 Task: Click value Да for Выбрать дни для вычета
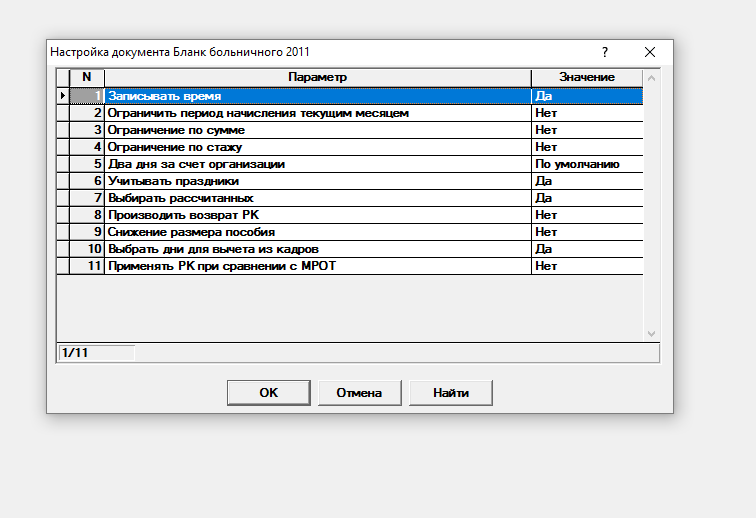(587, 249)
